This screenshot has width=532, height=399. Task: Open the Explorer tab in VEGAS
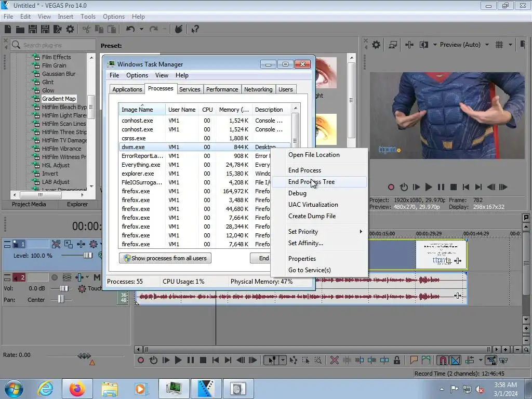coord(77,204)
